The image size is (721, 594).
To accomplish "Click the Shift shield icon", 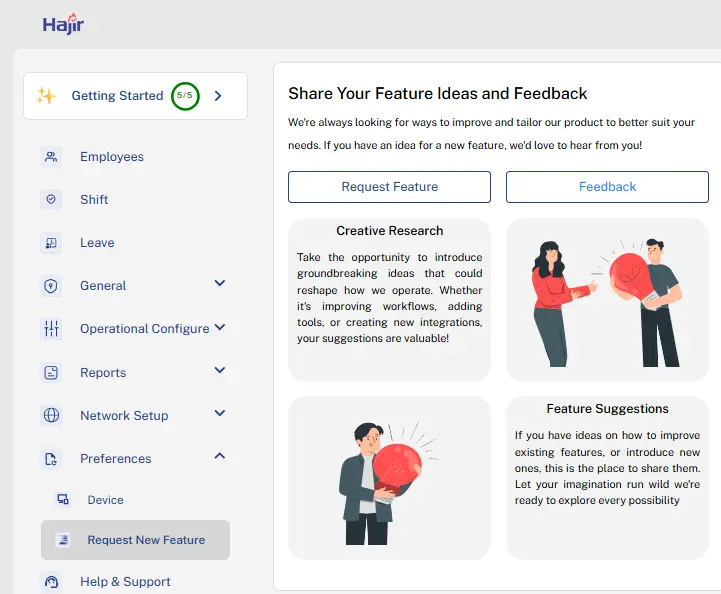I will [51, 200].
